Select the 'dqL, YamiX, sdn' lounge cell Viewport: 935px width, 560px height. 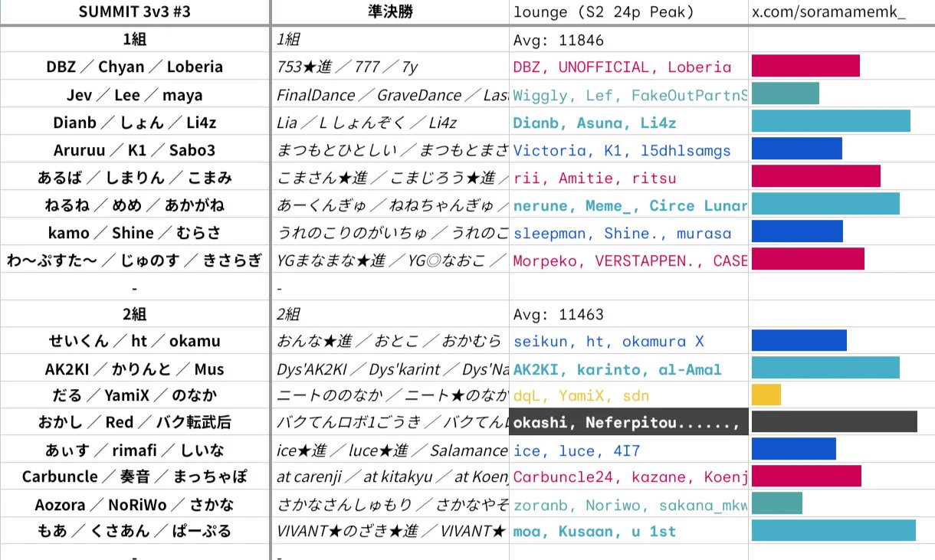[629, 395]
